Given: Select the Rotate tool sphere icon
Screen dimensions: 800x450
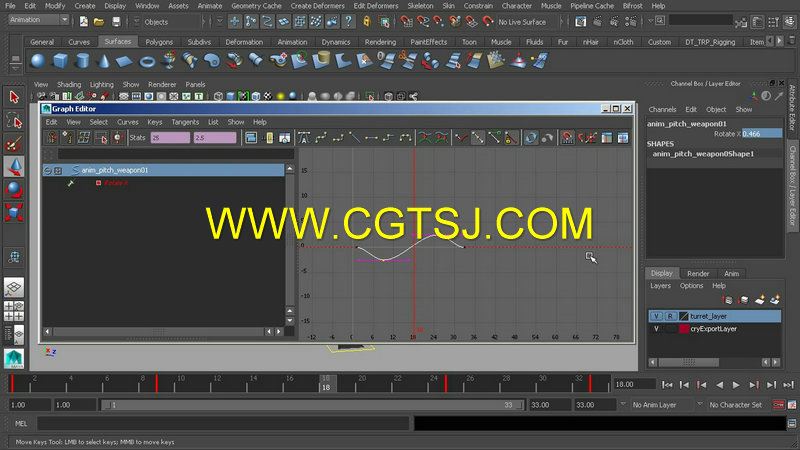Looking at the screenshot, I should coord(14,189).
